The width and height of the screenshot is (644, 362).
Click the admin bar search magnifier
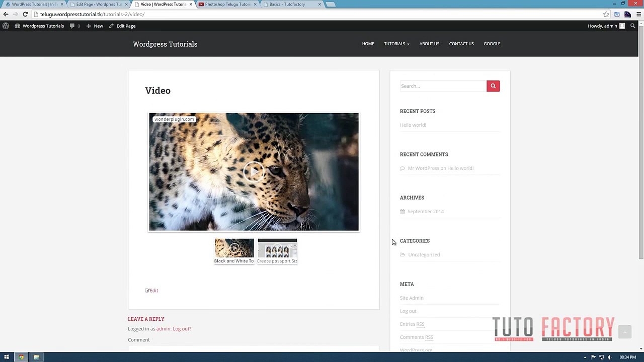pos(633,26)
